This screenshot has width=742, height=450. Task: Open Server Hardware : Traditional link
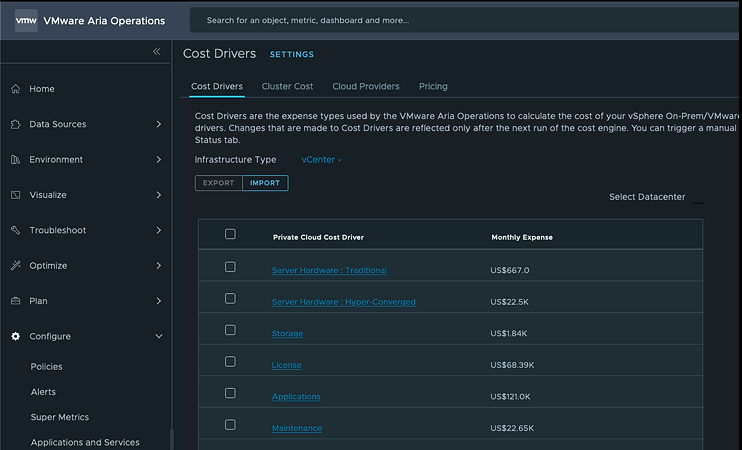(x=329, y=271)
